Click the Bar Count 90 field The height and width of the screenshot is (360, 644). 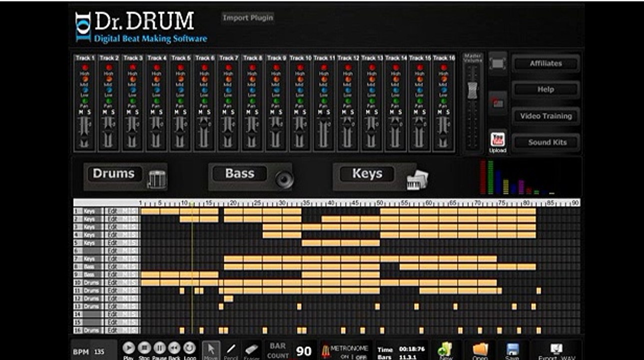(304, 351)
